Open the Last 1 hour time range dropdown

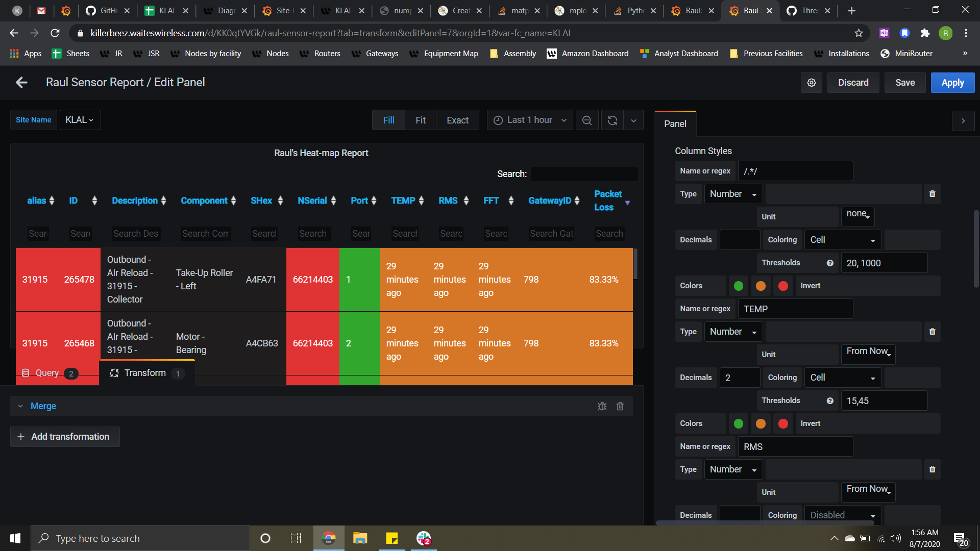(529, 119)
